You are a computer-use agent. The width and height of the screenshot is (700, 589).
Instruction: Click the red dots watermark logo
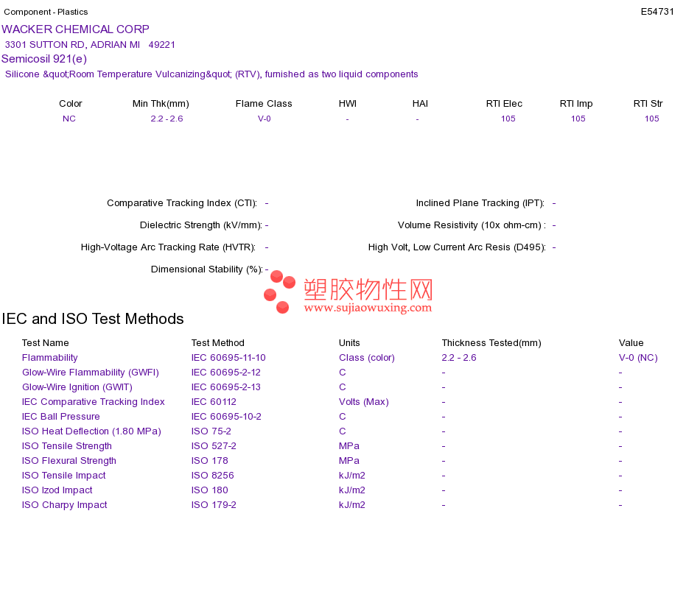[279, 292]
